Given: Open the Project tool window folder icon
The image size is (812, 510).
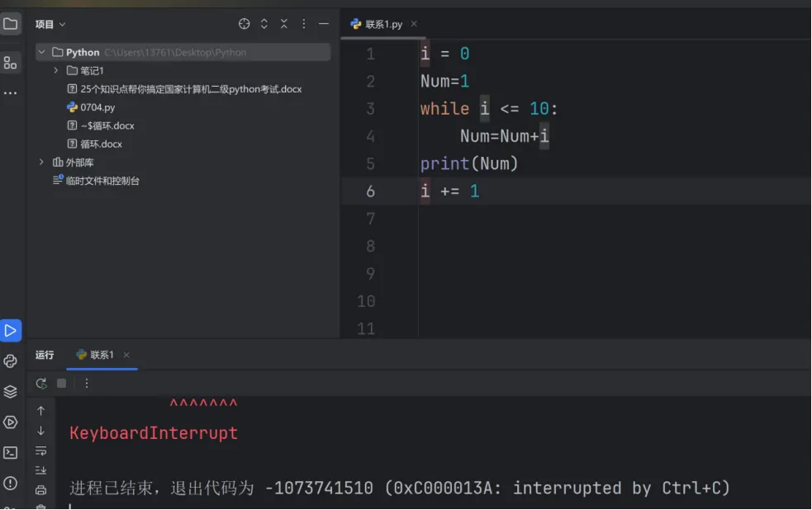Looking at the screenshot, I should click(11, 24).
